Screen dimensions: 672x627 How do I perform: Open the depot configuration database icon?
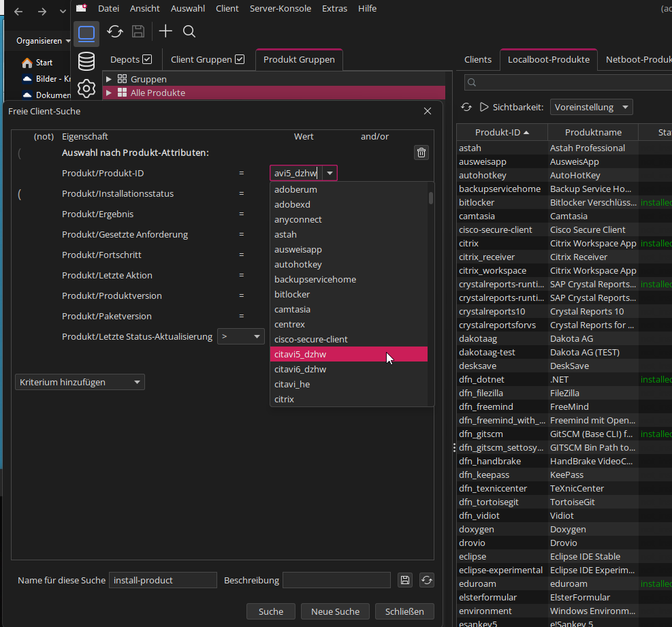pos(86,61)
